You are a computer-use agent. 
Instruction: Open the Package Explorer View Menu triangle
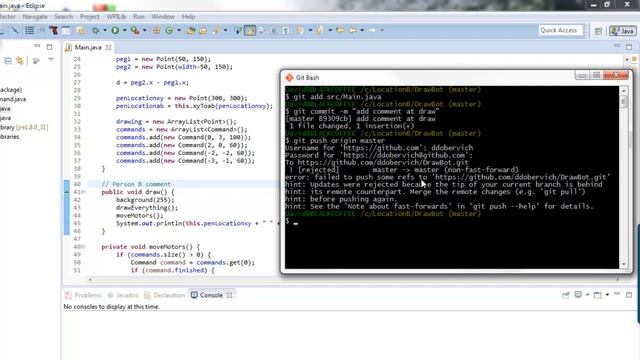coord(51,60)
